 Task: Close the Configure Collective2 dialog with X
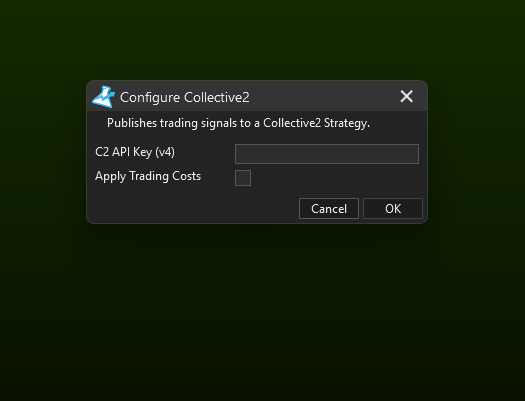[x=406, y=96]
